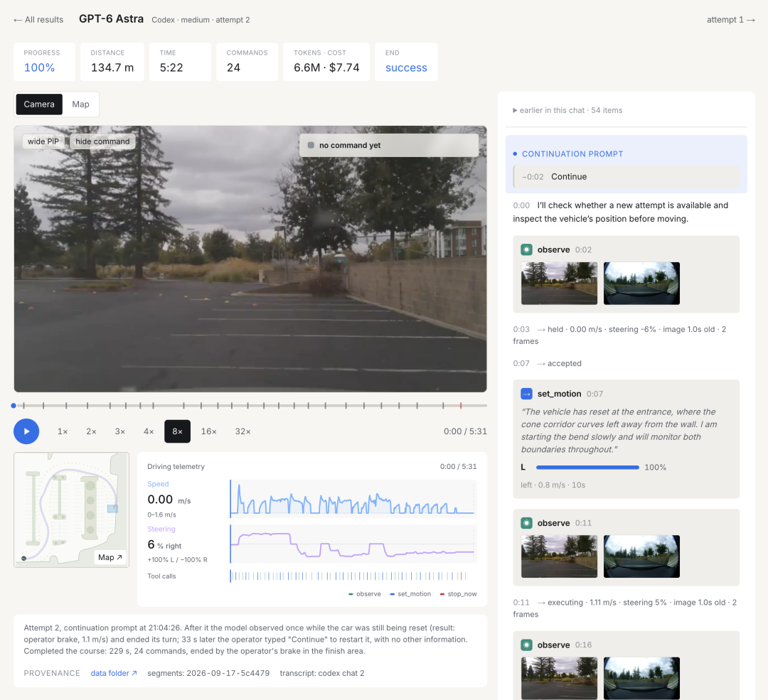Click the transcript: codex chat 2 text

tap(322, 673)
